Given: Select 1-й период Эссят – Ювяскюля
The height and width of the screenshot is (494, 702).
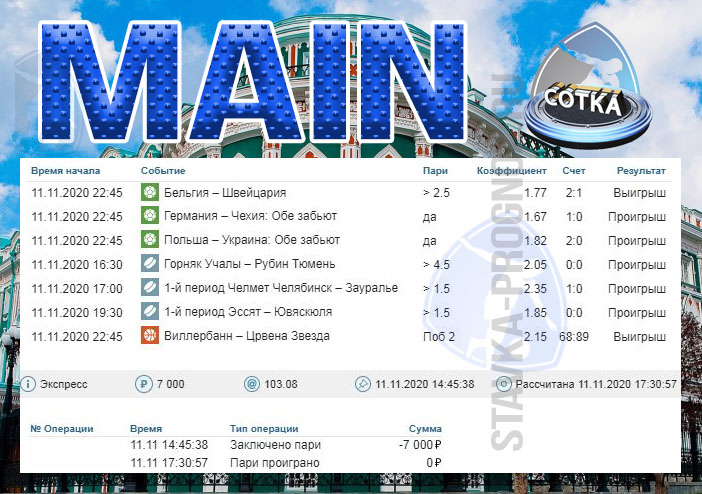Looking at the screenshot, I should pyautogui.click(x=248, y=312).
